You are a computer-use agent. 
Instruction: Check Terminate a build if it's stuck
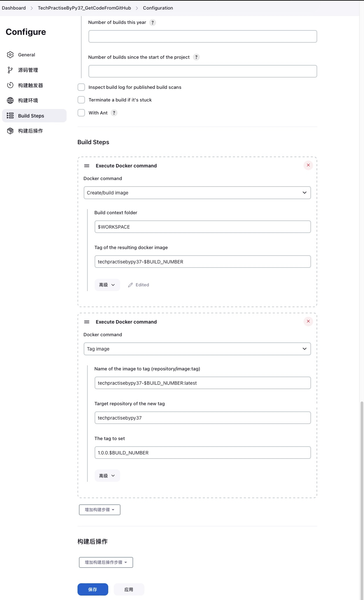pos(81,100)
